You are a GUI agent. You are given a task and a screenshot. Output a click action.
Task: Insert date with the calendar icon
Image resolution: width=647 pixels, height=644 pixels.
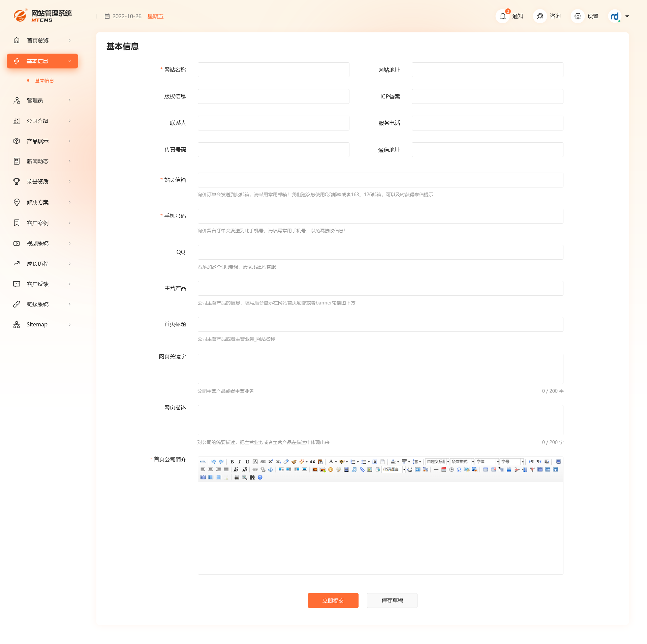[x=443, y=469]
